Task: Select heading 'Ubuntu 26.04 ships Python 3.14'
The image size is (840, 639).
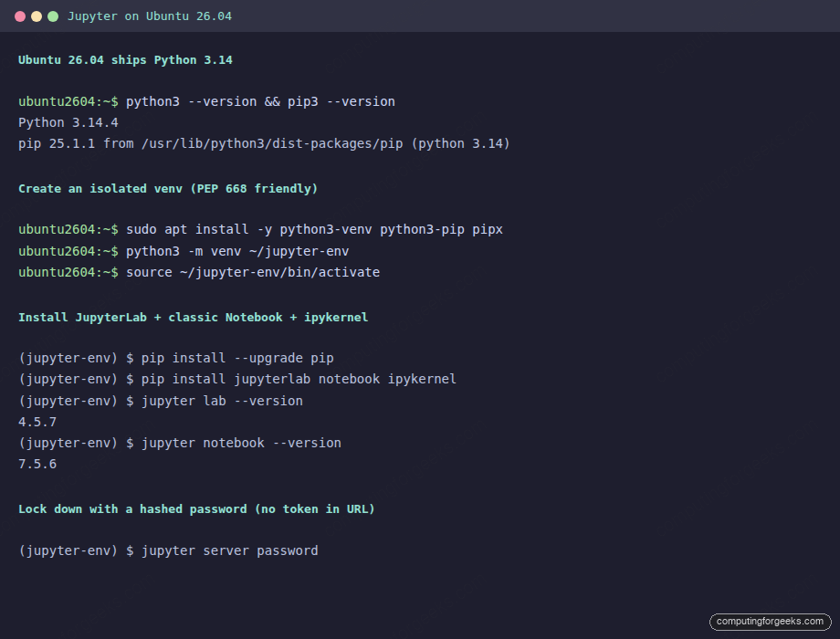Action: (125, 60)
